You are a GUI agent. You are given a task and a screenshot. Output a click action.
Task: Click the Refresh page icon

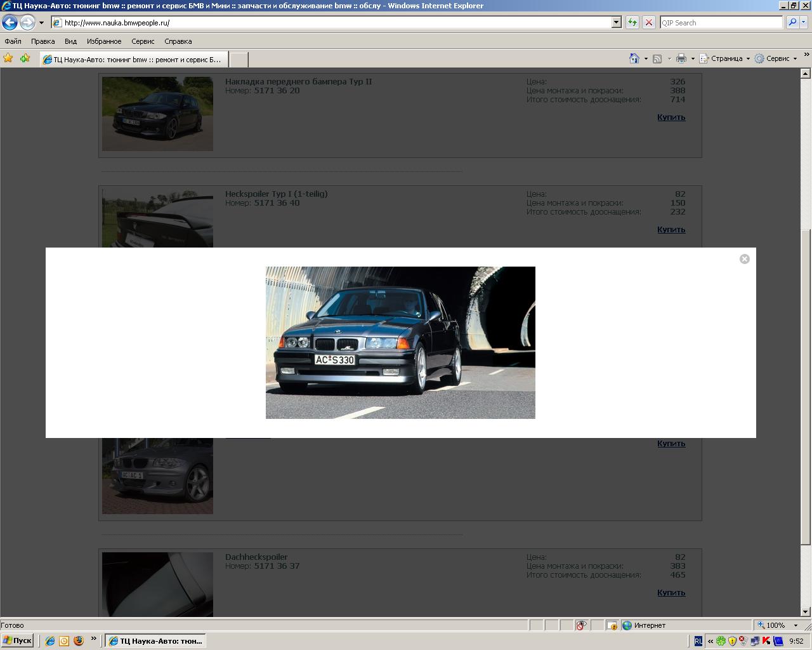click(632, 23)
